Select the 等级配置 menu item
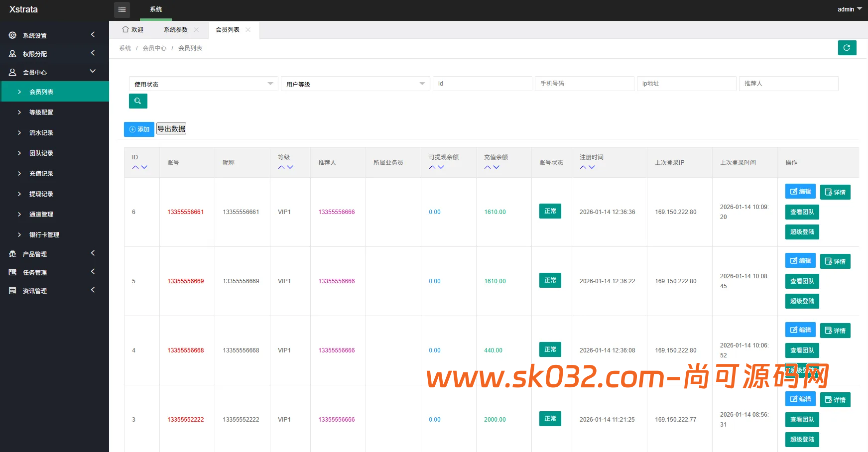The width and height of the screenshot is (868, 452). [42, 112]
